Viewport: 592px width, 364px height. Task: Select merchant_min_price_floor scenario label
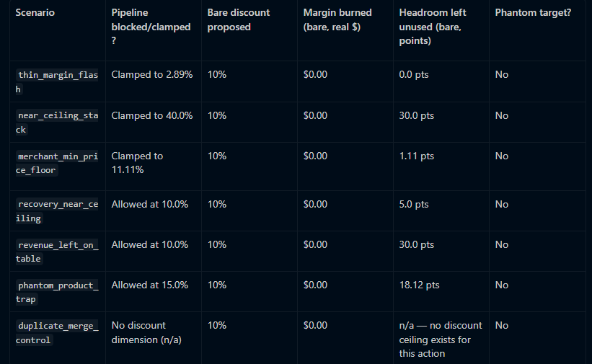tap(57, 163)
